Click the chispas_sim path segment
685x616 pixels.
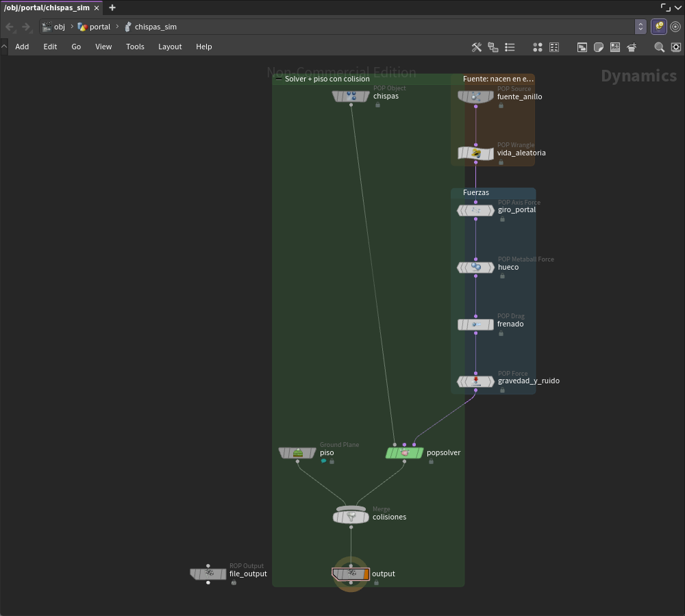[x=151, y=27]
